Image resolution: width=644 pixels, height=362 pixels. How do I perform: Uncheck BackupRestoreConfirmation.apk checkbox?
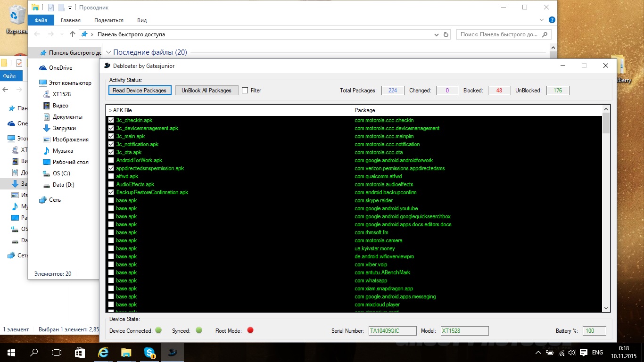click(111, 192)
